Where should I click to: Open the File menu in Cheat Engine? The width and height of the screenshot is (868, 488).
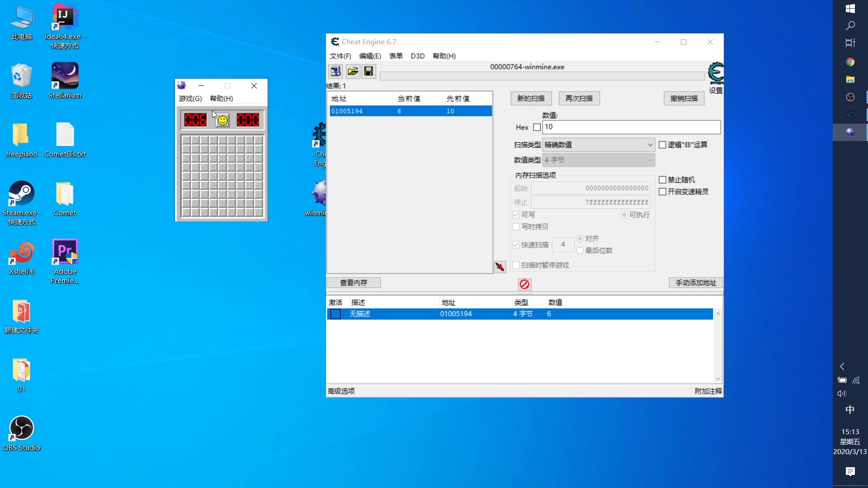(340, 56)
